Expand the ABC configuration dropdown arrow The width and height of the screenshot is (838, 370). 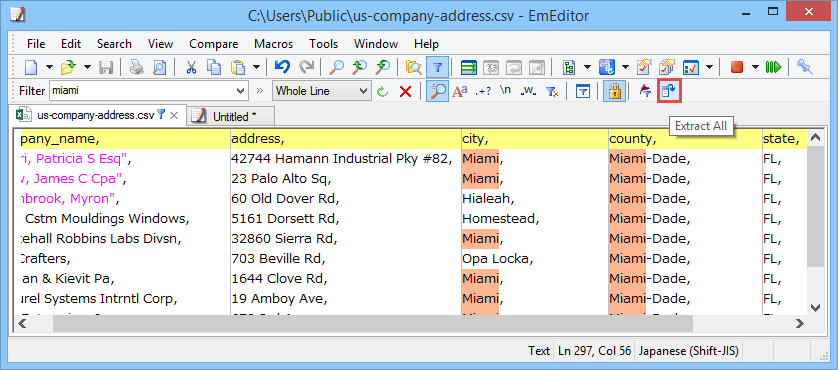point(625,67)
